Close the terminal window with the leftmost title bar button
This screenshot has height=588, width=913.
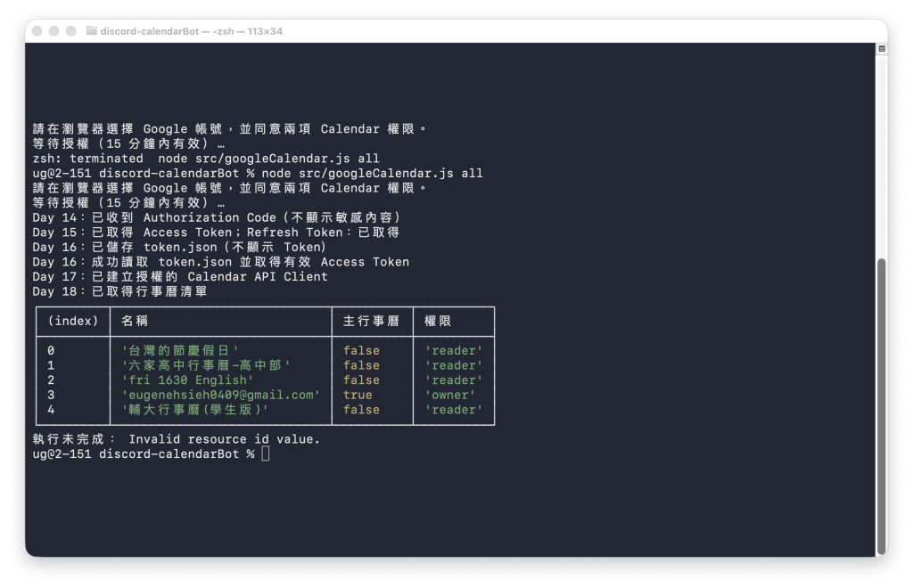coord(37,31)
